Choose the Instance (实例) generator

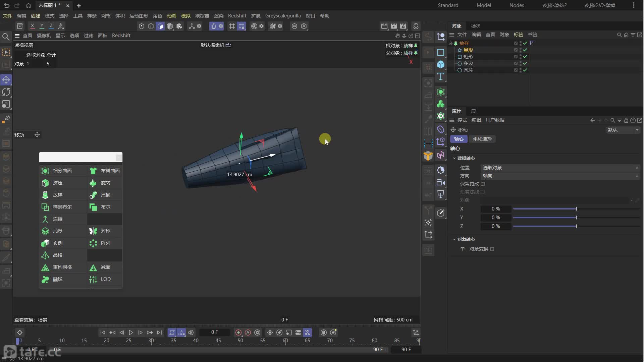(63, 243)
